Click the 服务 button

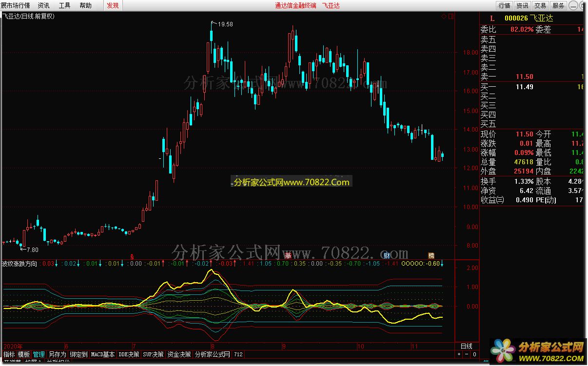click(558, 5)
